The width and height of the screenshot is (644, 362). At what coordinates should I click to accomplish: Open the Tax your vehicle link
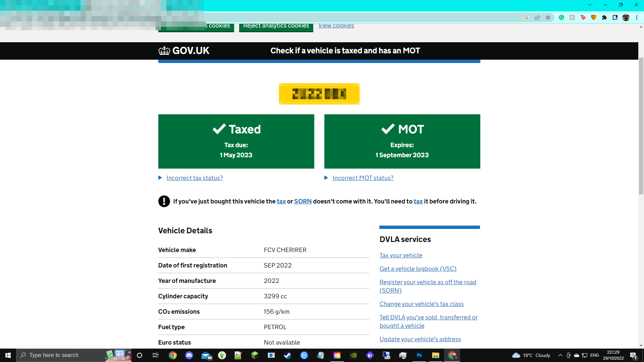[401, 255]
